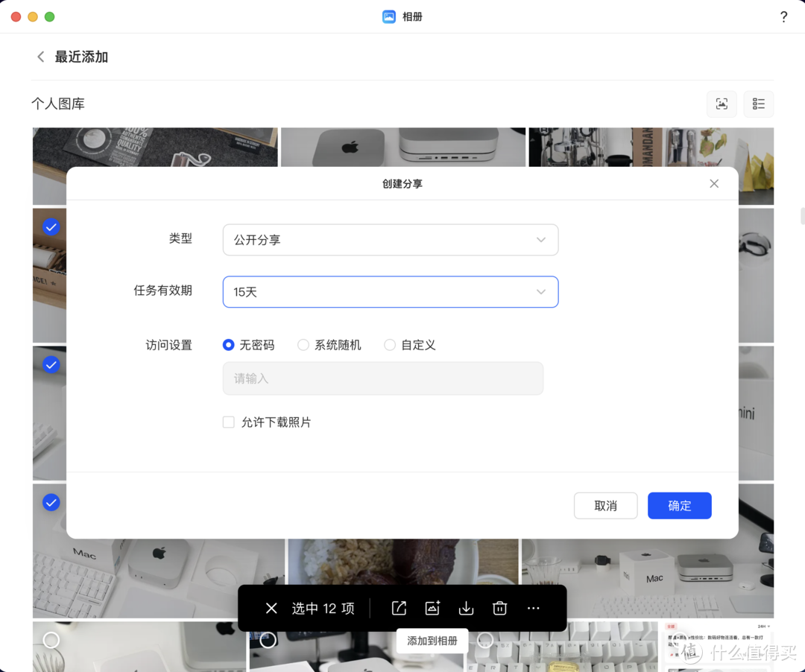Image resolution: width=805 pixels, height=672 pixels.
Task: Click the 请输入 password input field
Action: pos(382,378)
